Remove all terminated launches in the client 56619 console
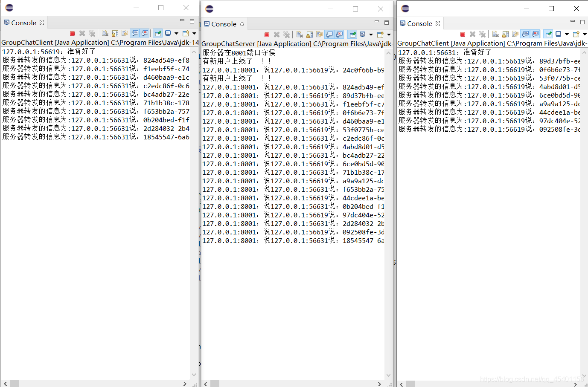 pos(92,33)
